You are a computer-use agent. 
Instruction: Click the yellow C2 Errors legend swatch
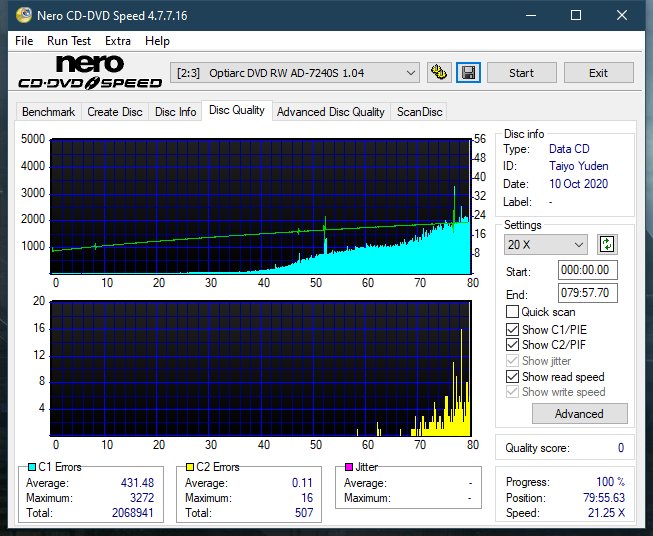click(x=190, y=467)
